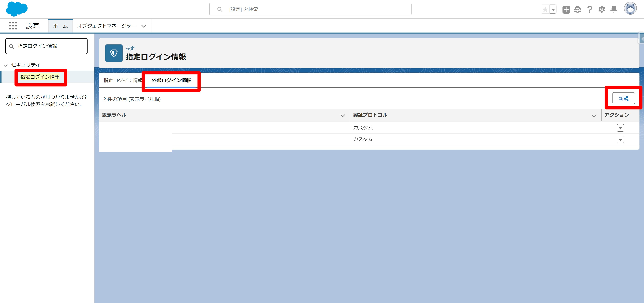Open the setup gear icon
Image resolution: width=644 pixels, height=303 pixels.
[x=602, y=10]
